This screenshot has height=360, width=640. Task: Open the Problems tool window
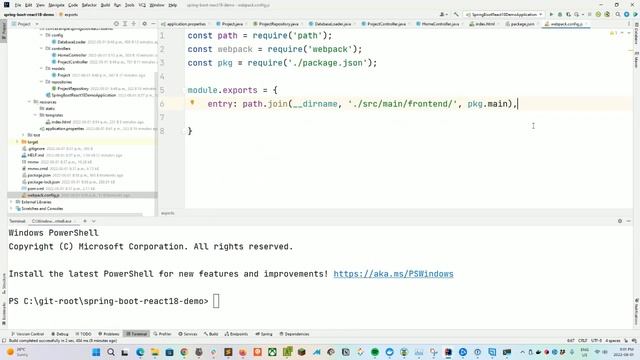(109, 334)
